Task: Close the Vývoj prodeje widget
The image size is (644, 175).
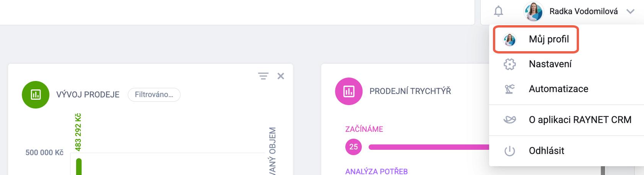Action: click(x=281, y=76)
